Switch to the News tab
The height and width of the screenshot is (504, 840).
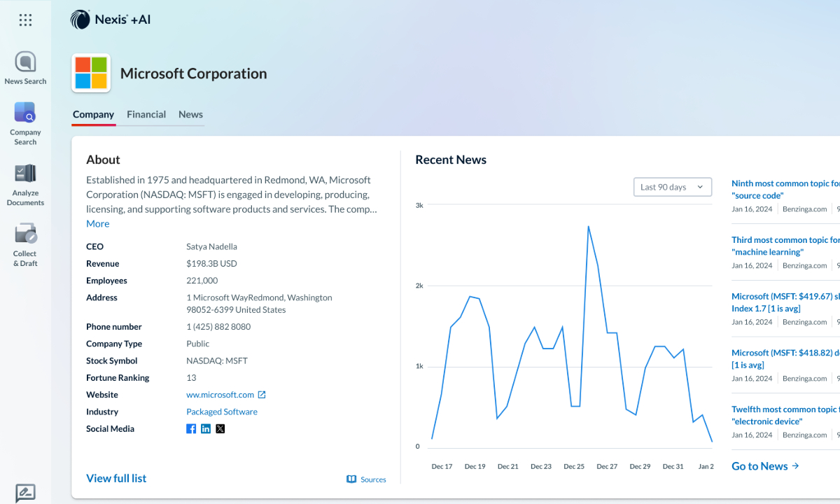190,114
